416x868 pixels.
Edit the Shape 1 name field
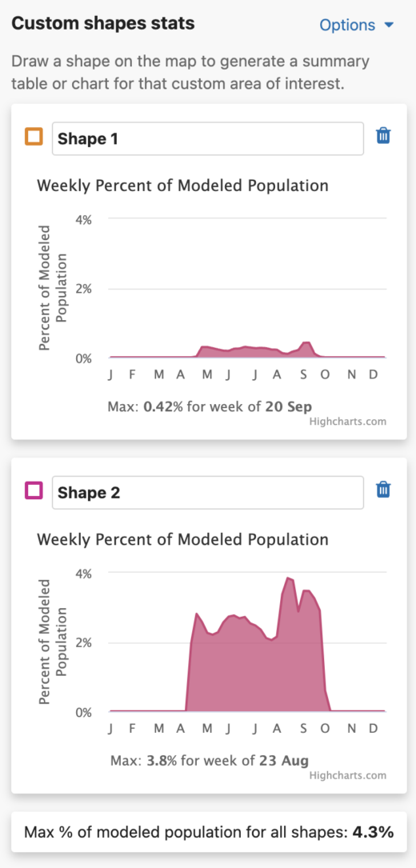tap(208, 138)
